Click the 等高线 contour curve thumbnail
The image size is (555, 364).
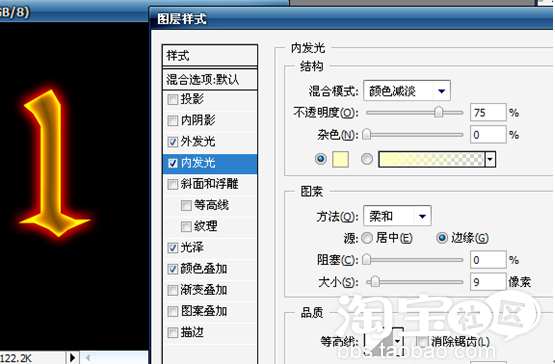click(x=379, y=341)
